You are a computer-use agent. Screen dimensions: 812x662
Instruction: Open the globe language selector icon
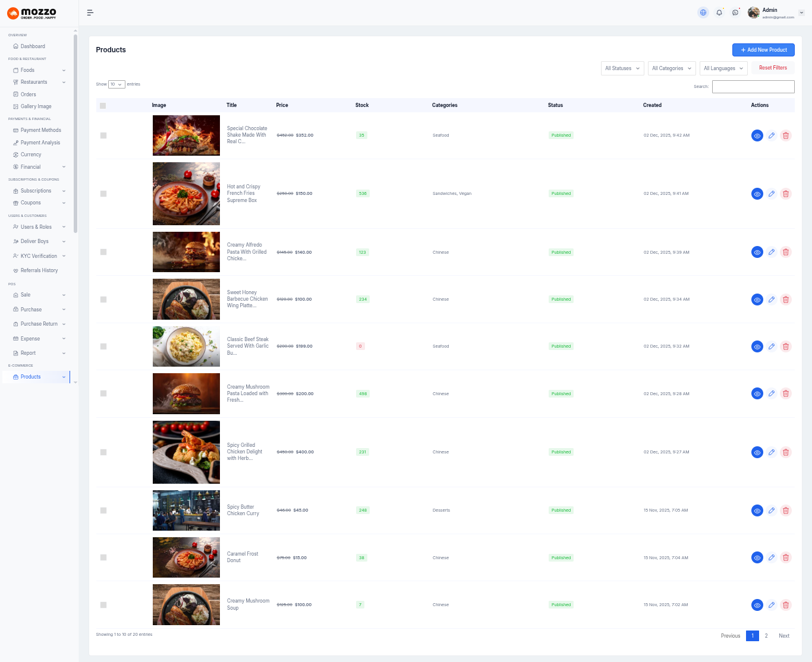tap(703, 12)
